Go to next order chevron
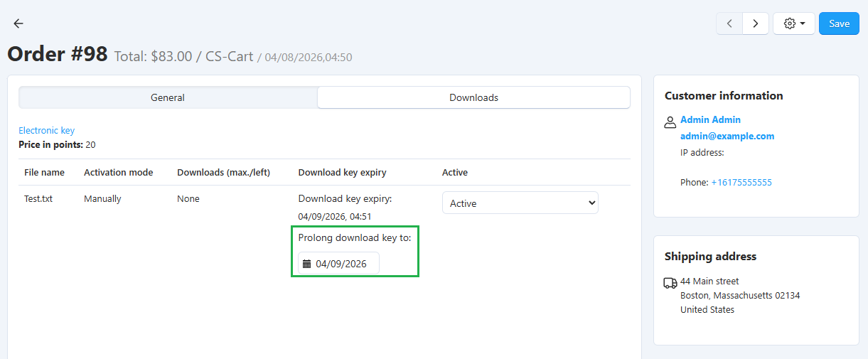868x359 pixels. (x=756, y=23)
